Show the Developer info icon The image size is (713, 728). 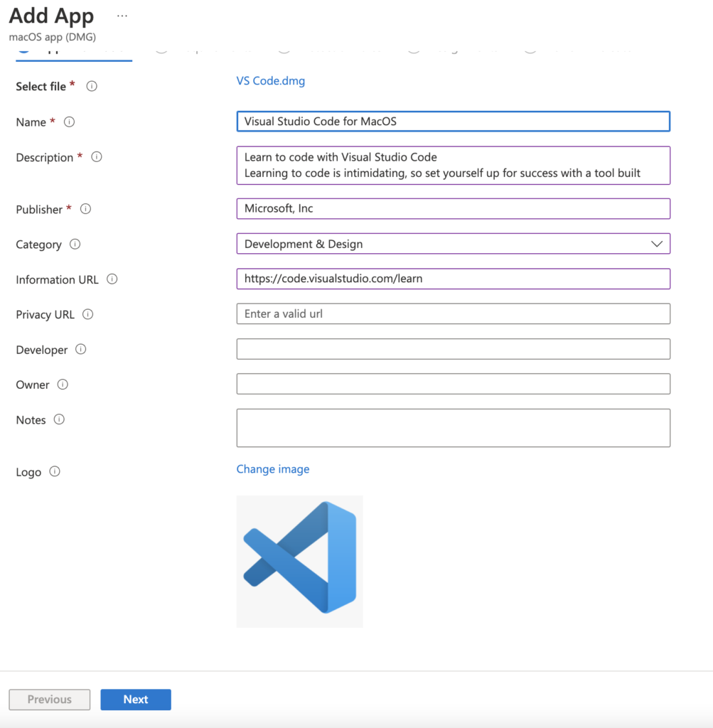coord(81,349)
